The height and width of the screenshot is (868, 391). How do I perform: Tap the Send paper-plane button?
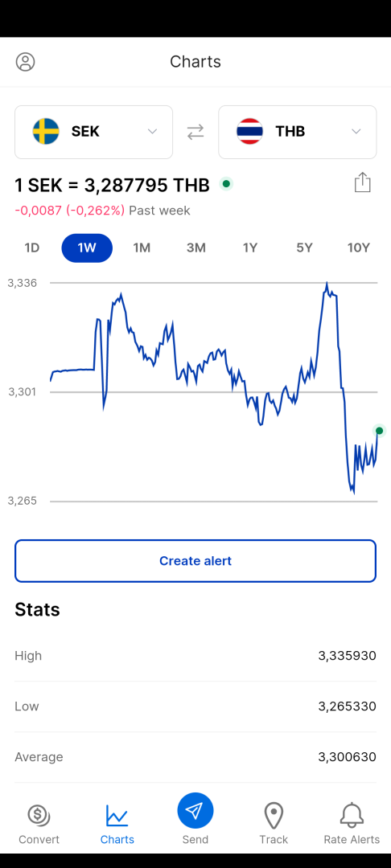point(195,810)
